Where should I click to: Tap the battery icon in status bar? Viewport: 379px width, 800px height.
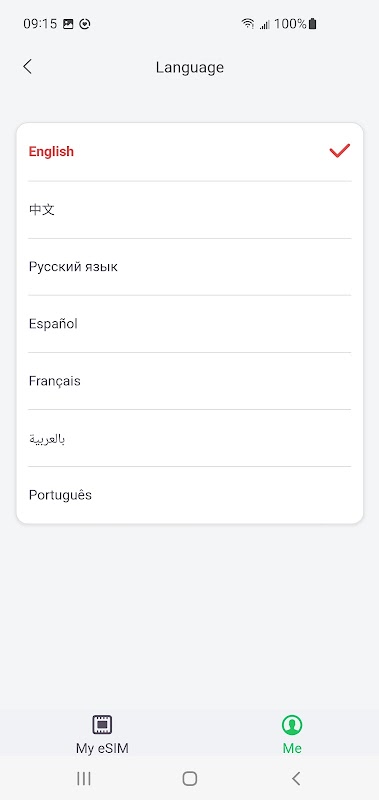pos(313,23)
